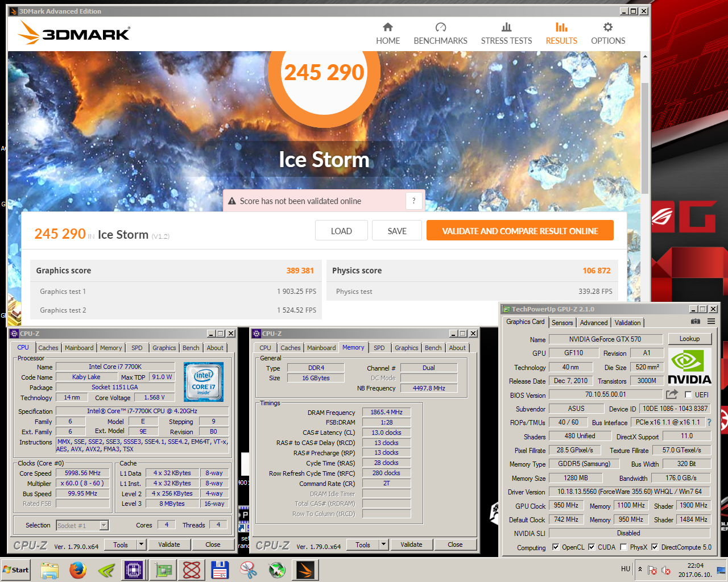Image resolution: width=728 pixels, height=582 pixels.
Task: Click the Graphics score value 389 381
Action: click(300, 271)
